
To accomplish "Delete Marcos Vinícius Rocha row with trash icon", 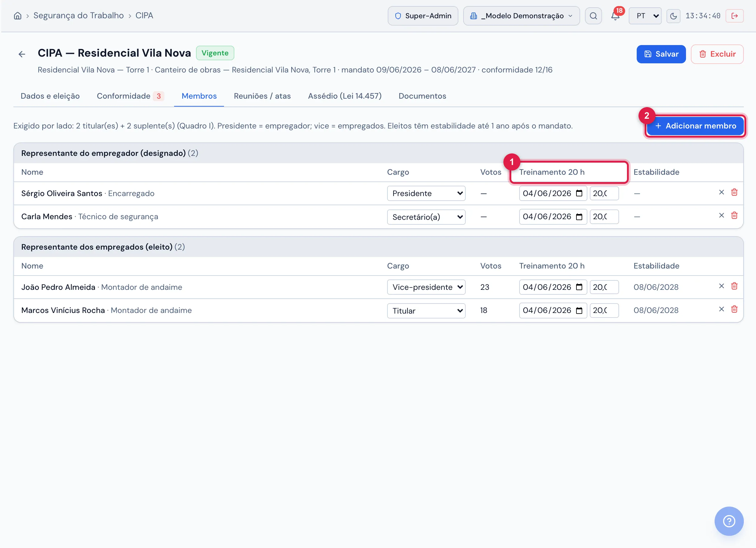I will coord(734,309).
